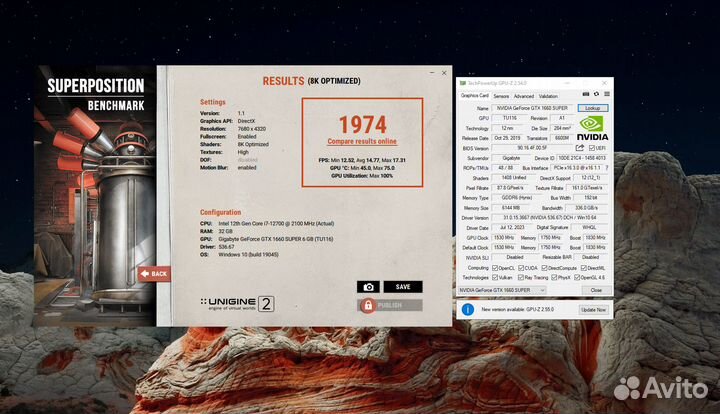Screen dimensions: 720x414
Task: Close the Superposition results window
Action: click(x=444, y=73)
